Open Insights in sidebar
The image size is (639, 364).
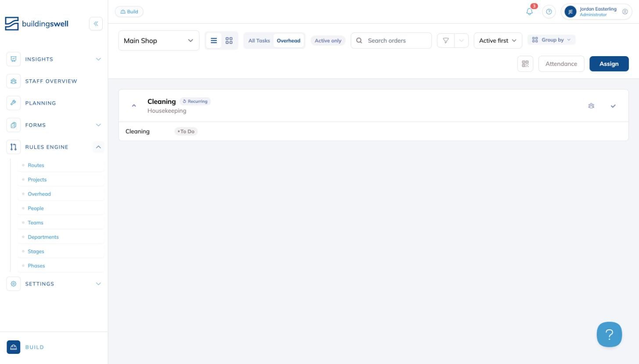pos(39,59)
